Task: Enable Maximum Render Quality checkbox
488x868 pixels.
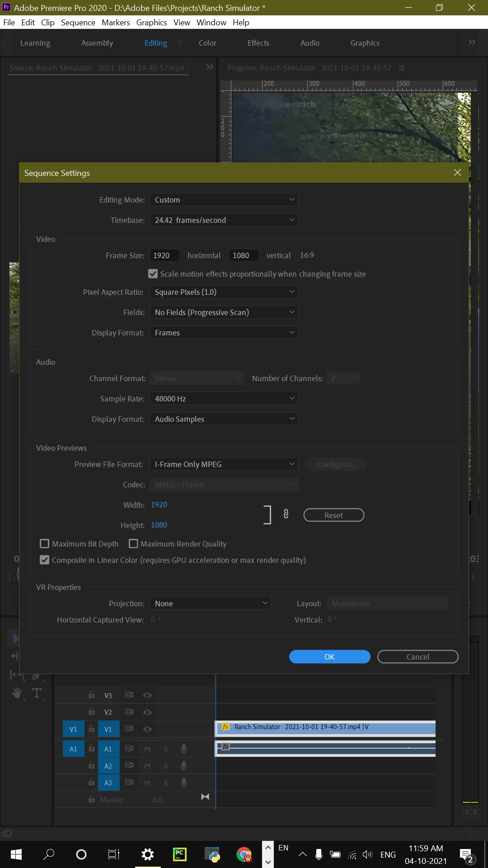Action: tap(133, 543)
